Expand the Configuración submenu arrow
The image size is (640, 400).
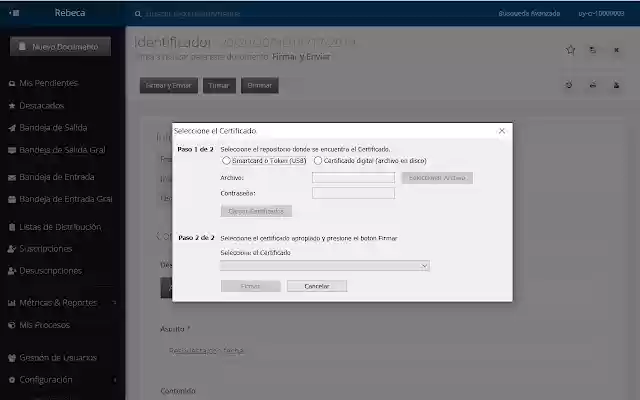115,380
